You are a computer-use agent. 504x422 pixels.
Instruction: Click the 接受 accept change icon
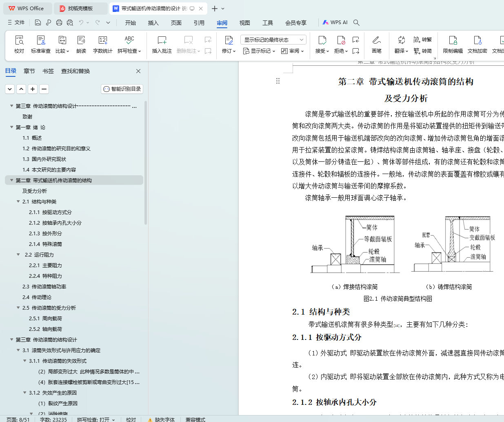(322, 40)
